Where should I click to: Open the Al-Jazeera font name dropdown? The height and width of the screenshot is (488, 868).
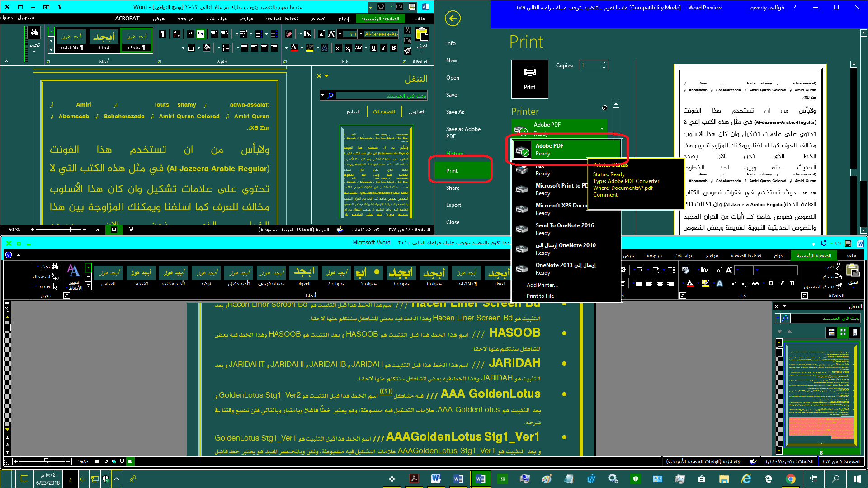tap(361, 34)
